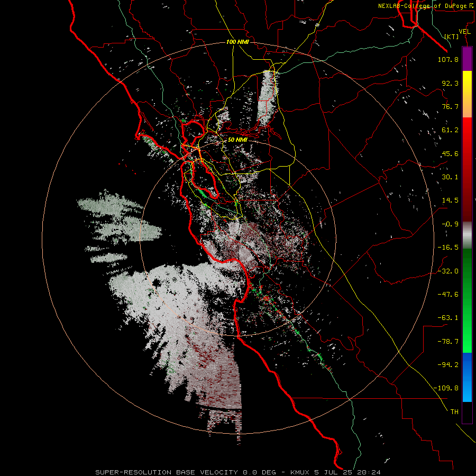Click the -78.7 velocity scale value
The width and height of the screenshot is (476, 476).
coord(448,341)
